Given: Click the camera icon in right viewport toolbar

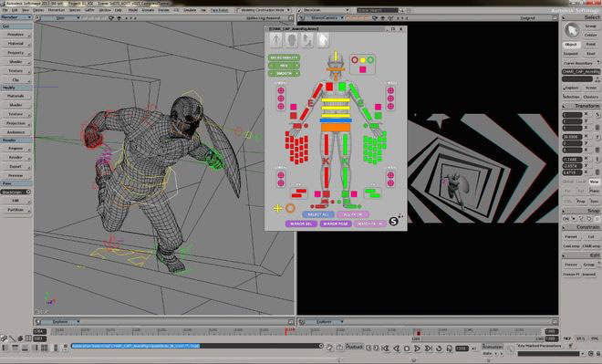Looking at the screenshot, I should (x=375, y=18).
